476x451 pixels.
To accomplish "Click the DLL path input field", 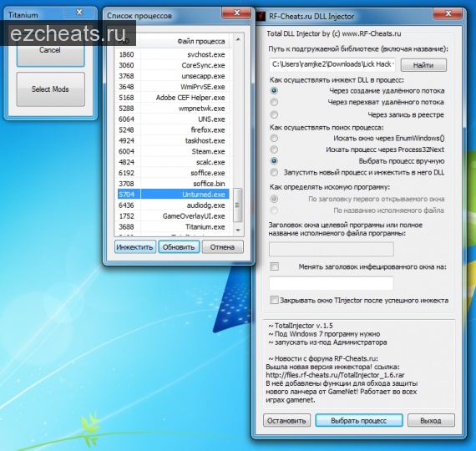I will coord(332,64).
